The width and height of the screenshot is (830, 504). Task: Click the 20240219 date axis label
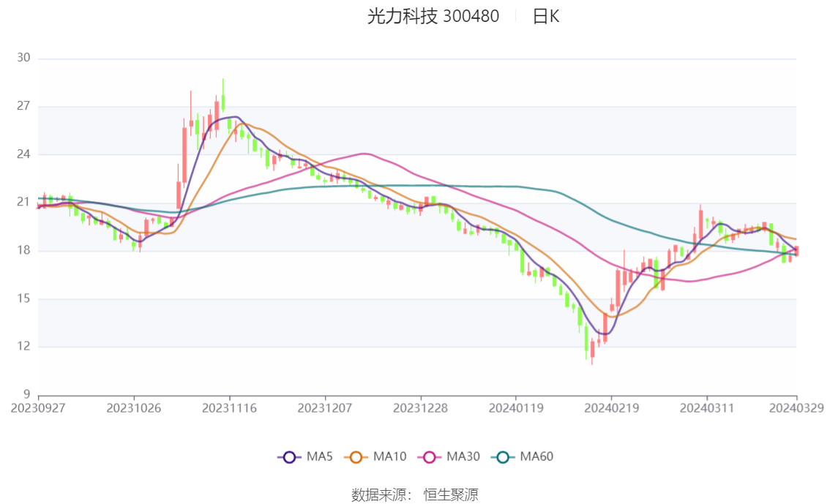pyautogui.click(x=611, y=408)
